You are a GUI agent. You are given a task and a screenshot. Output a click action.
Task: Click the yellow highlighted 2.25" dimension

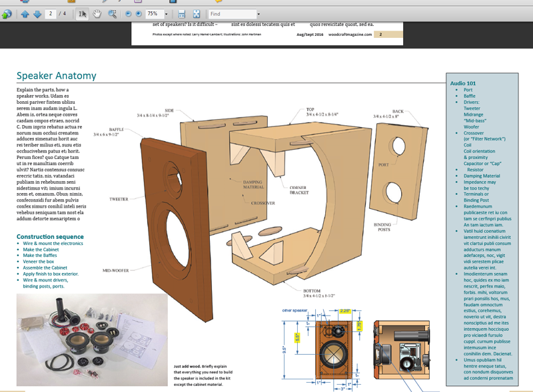point(344,311)
